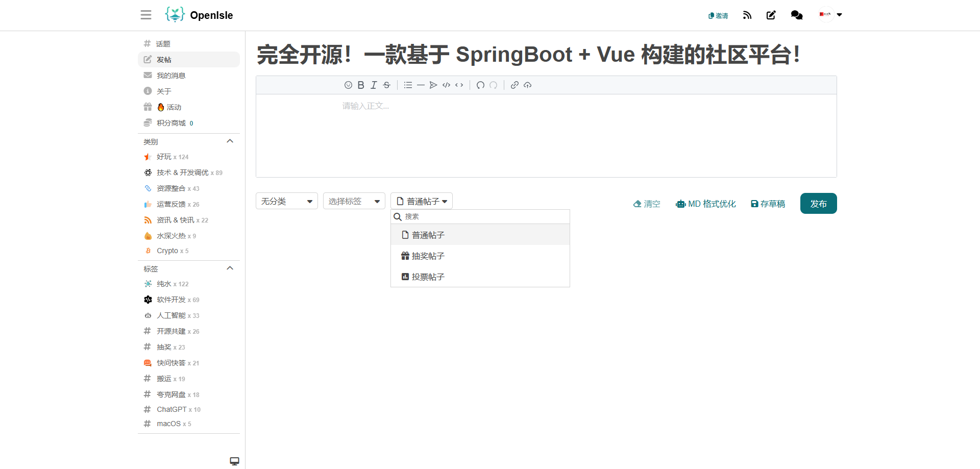
Task: Click the cloud upload icon
Action: click(x=528, y=85)
